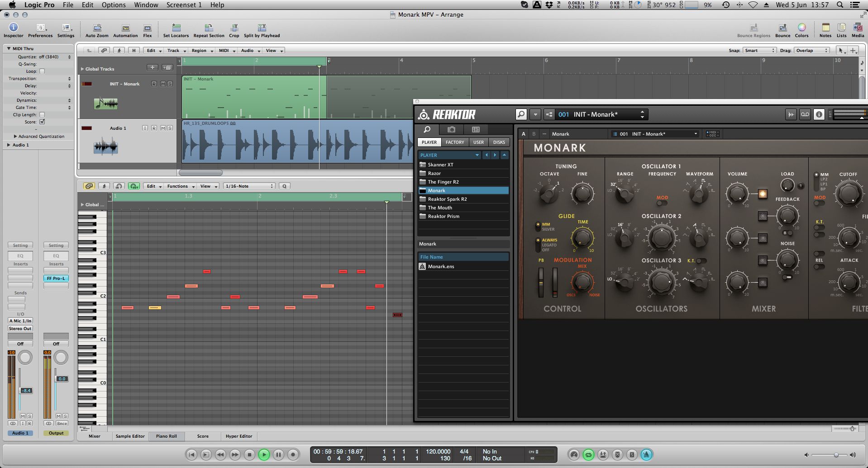Image resolution: width=868 pixels, height=468 pixels.
Task: Select the Razor ensemble folder
Action: click(463, 174)
